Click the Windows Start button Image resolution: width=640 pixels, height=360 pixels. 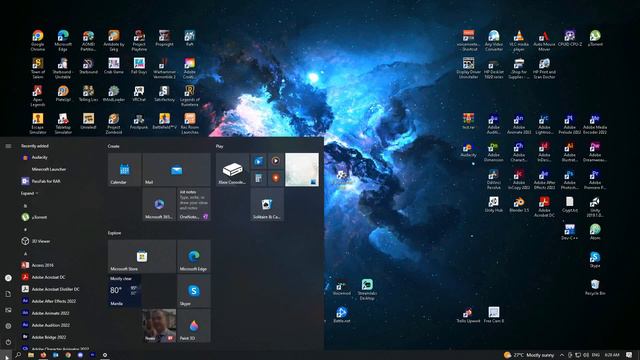[x=6, y=356]
